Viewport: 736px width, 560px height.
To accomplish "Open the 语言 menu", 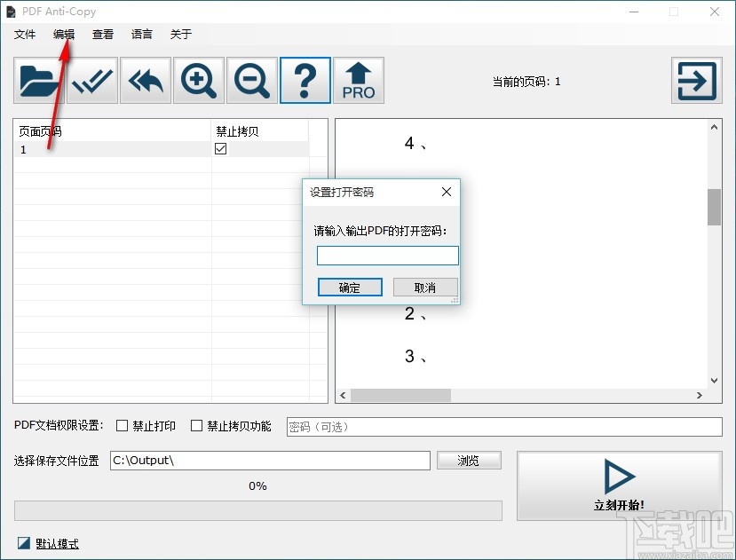I will 141,34.
